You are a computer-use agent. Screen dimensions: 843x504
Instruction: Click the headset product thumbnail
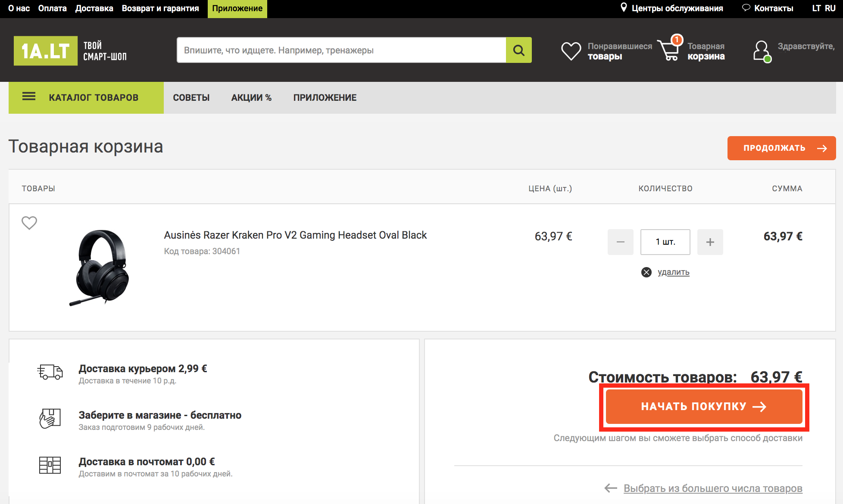(100, 267)
